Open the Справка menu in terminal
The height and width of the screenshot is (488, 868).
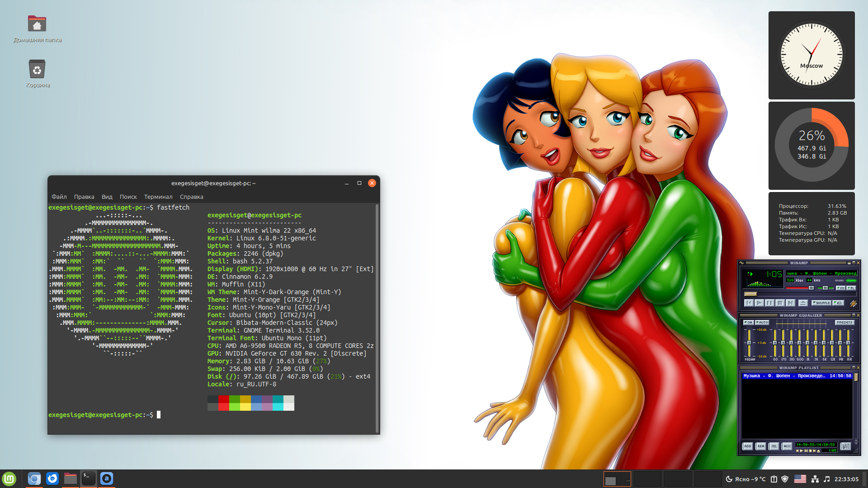(x=192, y=197)
